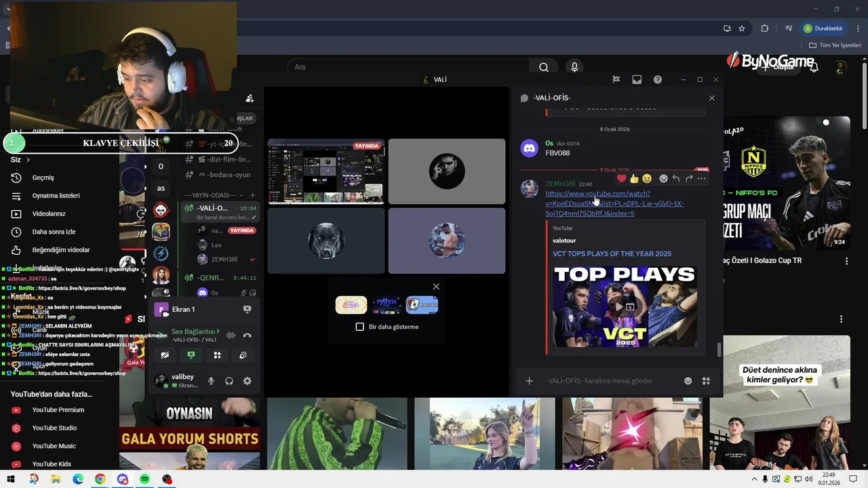This screenshot has height=488, width=868.
Task: Click the YouTube search magnifier icon
Action: tap(543, 67)
